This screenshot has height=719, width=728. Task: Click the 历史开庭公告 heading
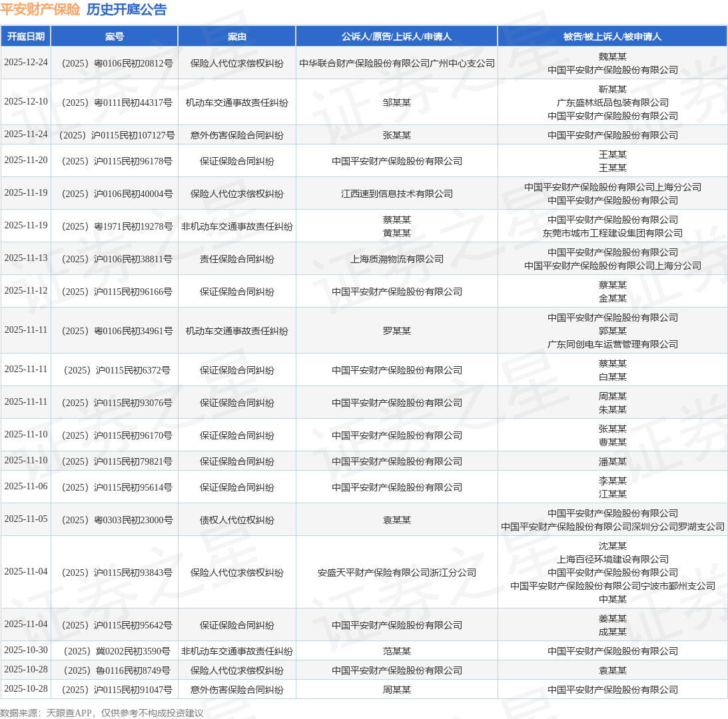click(x=127, y=9)
